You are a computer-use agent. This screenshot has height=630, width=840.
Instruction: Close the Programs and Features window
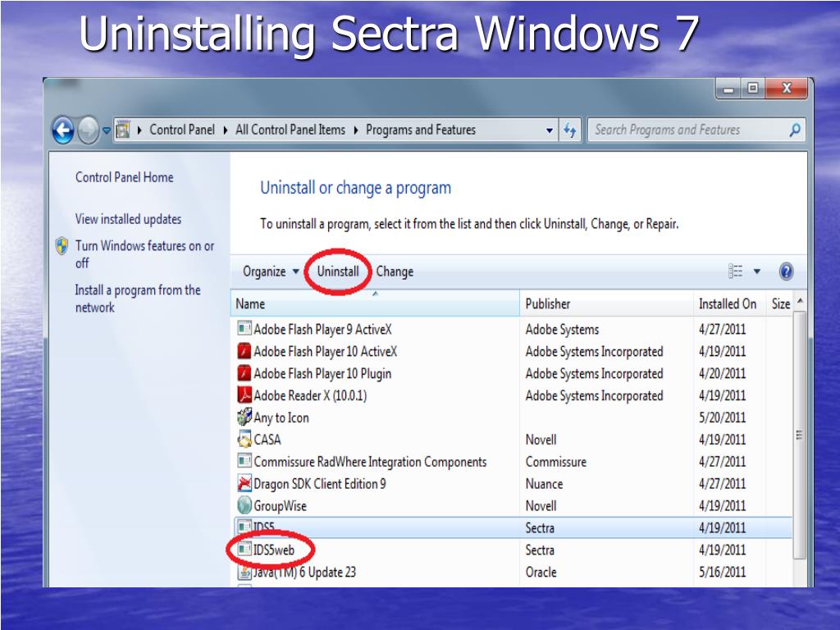pos(787,89)
